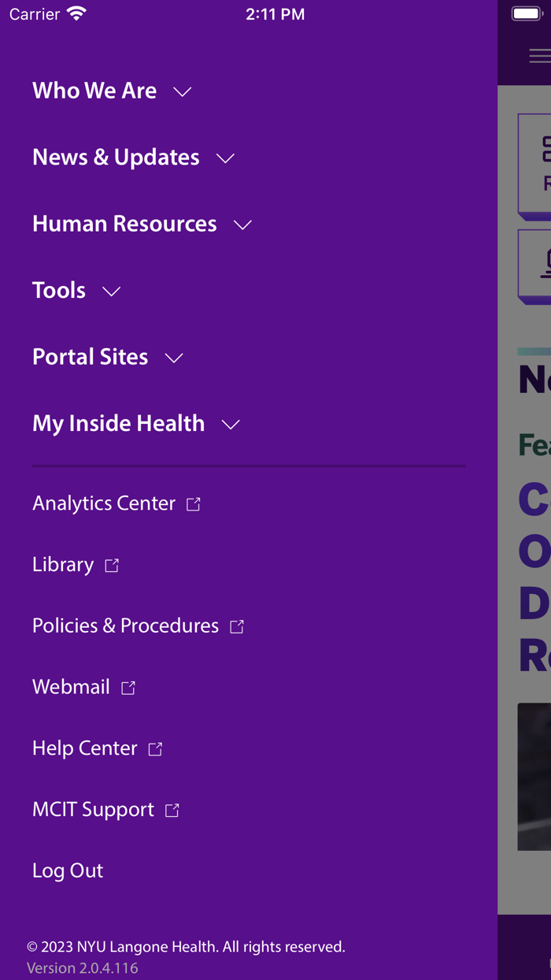Expand the Who We Are section chevron

[182, 91]
